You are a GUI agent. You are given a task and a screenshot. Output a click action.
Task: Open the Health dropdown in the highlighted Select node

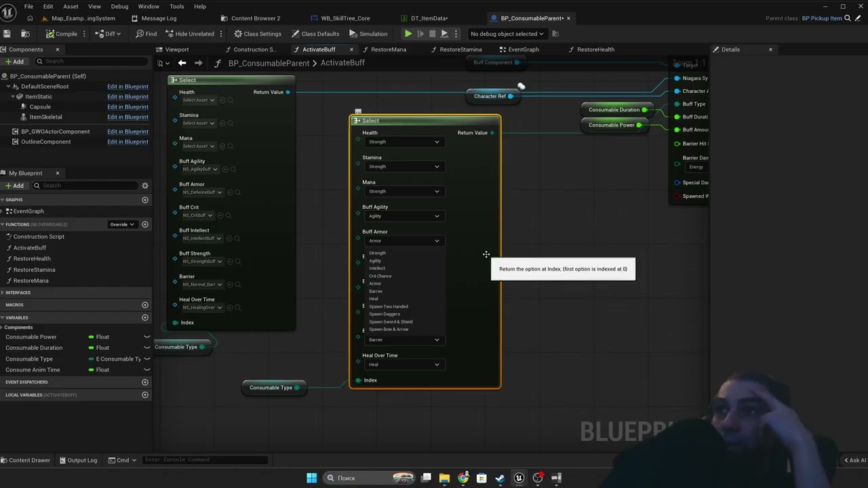403,142
